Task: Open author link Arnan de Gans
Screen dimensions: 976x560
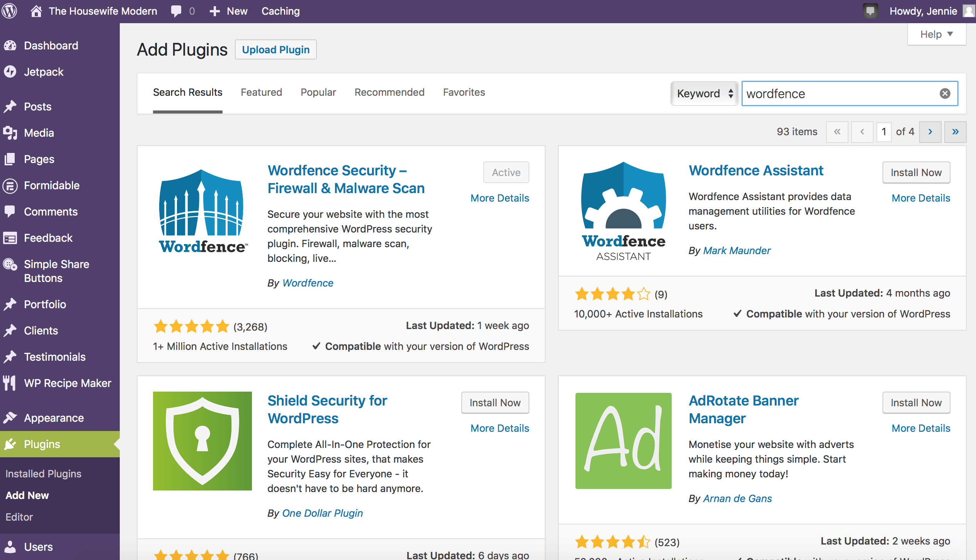Action: pos(737,499)
